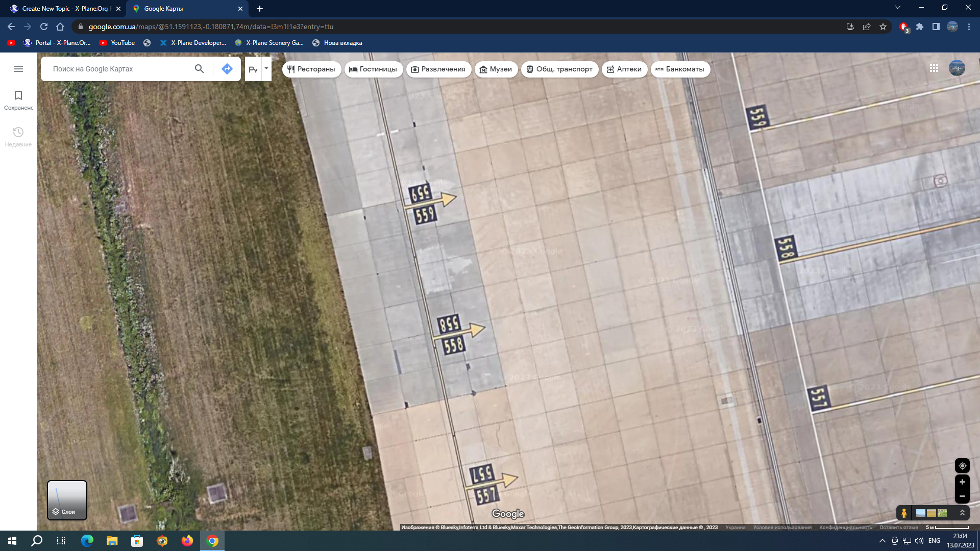
Task: Expand the imagery strip with double chevron
Action: click(x=962, y=513)
